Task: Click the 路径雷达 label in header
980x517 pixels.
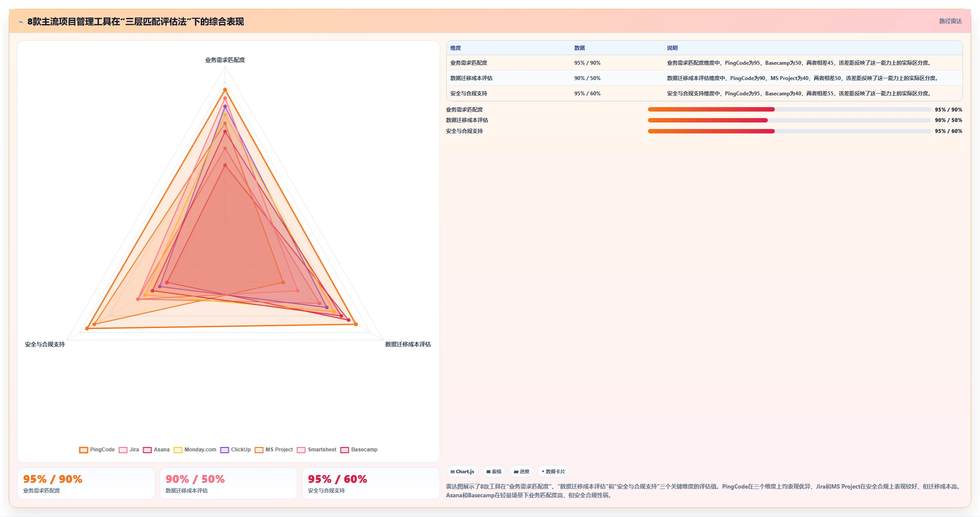Action: point(950,21)
